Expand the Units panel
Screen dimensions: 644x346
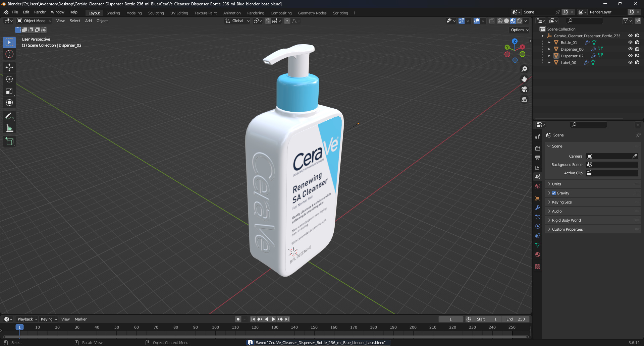point(593,184)
